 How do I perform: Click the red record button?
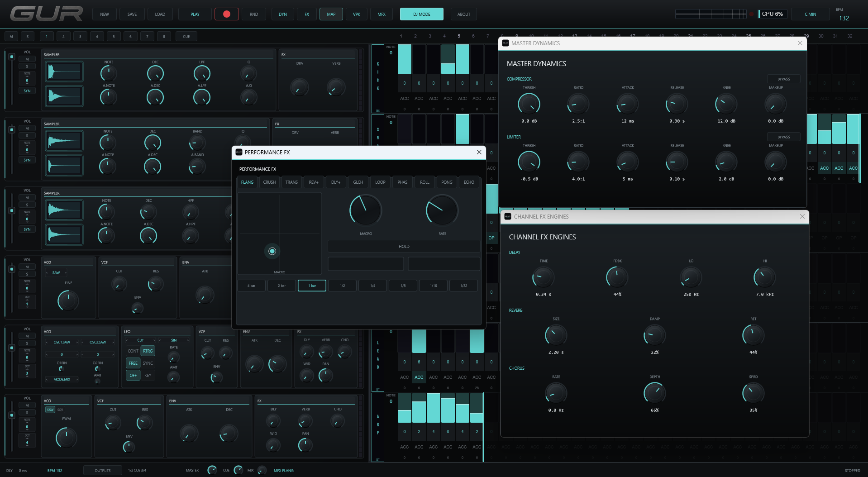[227, 14]
